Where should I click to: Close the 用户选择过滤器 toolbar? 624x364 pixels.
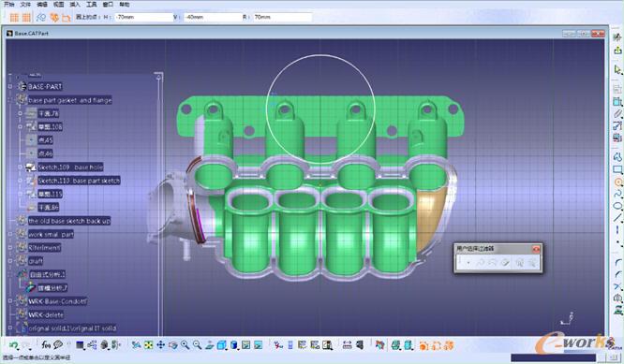pos(536,249)
